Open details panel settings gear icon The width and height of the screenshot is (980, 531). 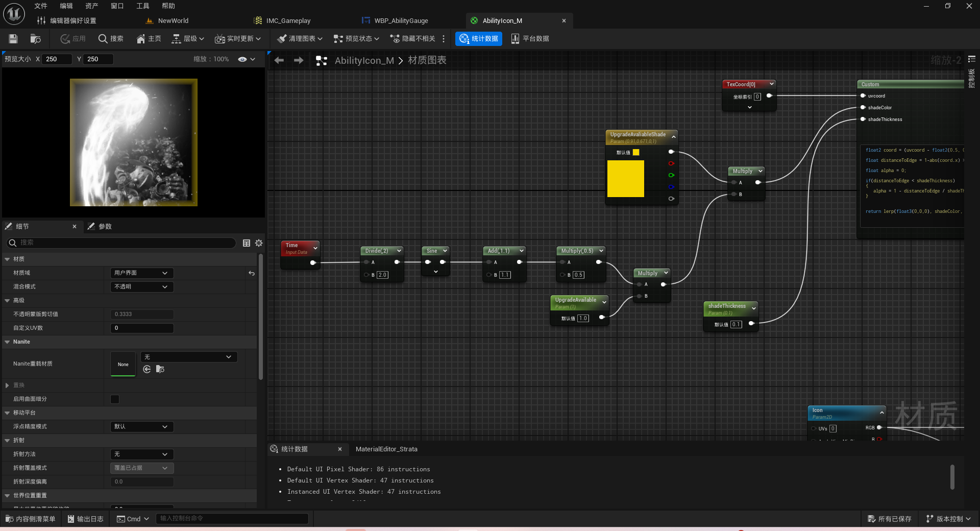[259, 243]
